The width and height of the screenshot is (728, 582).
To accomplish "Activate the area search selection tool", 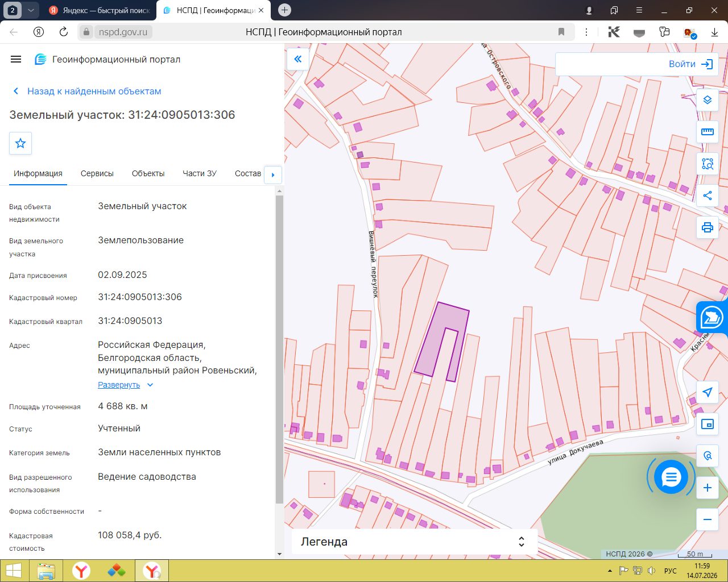I will [x=708, y=164].
